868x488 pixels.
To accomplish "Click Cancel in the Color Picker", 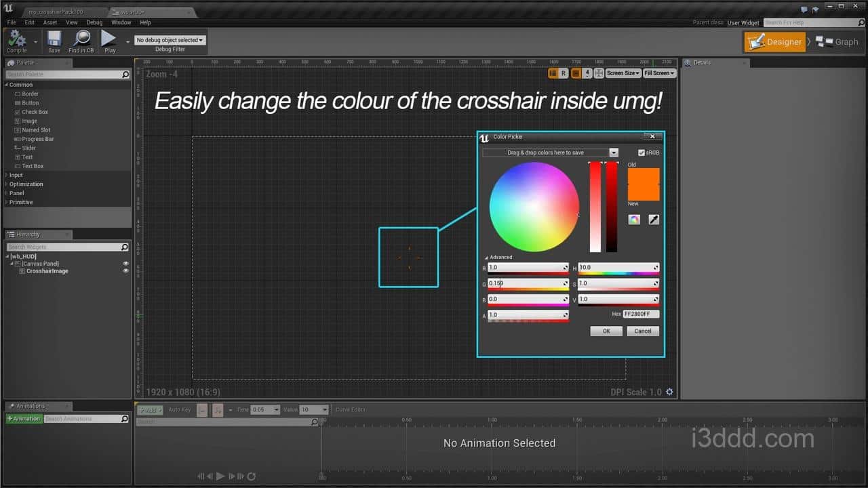I will point(643,331).
